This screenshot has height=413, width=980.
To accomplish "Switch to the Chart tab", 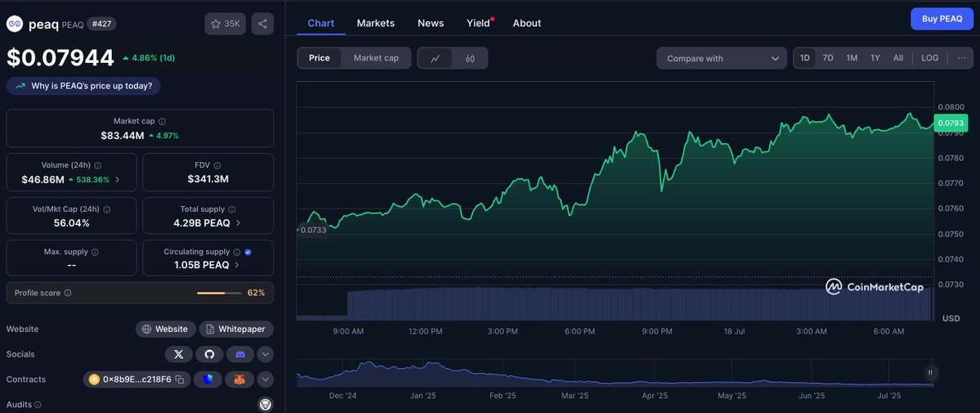I will pos(320,23).
